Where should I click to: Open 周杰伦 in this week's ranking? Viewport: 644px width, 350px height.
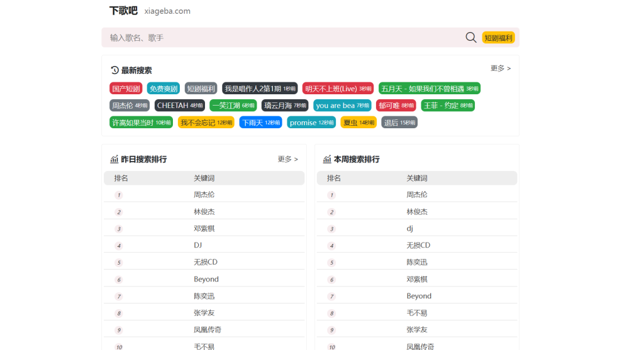(417, 195)
